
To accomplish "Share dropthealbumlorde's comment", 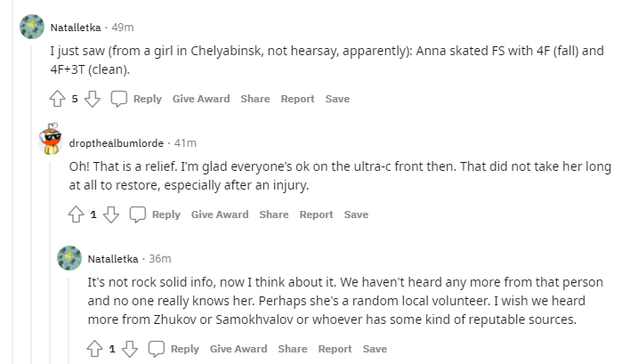I will [x=274, y=214].
